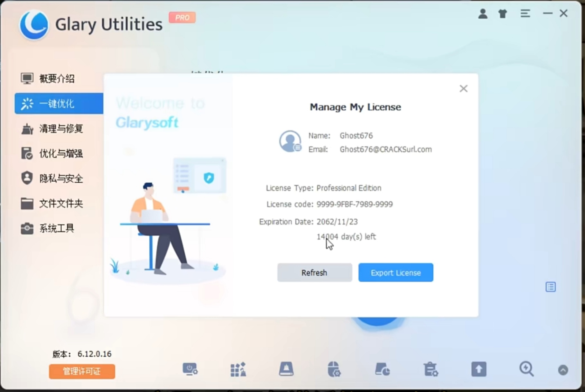Image resolution: width=585 pixels, height=392 pixels.
Task: Open the skin theme shirt icon
Action: pyautogui.click(x=503, y=14)
